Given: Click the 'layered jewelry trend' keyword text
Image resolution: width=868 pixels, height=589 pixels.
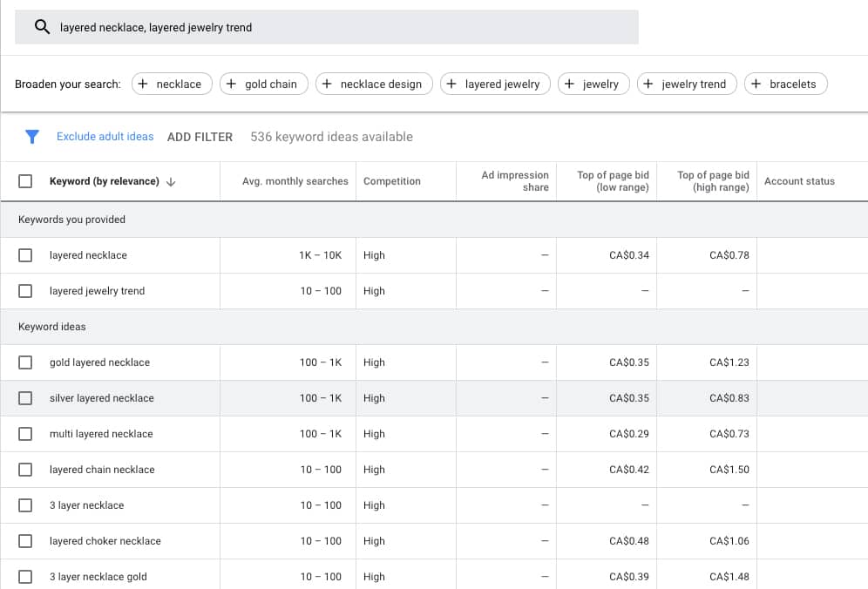Looking at the screenshot, I should pos(97,291).
